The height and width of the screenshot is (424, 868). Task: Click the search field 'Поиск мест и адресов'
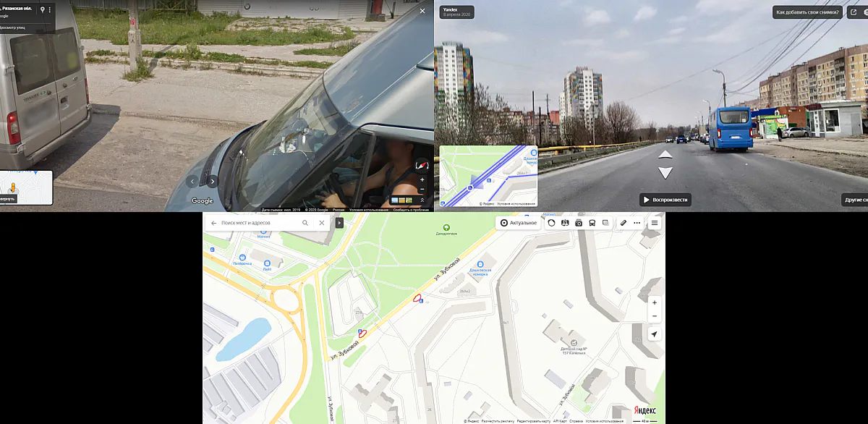(x=260, y=223)
